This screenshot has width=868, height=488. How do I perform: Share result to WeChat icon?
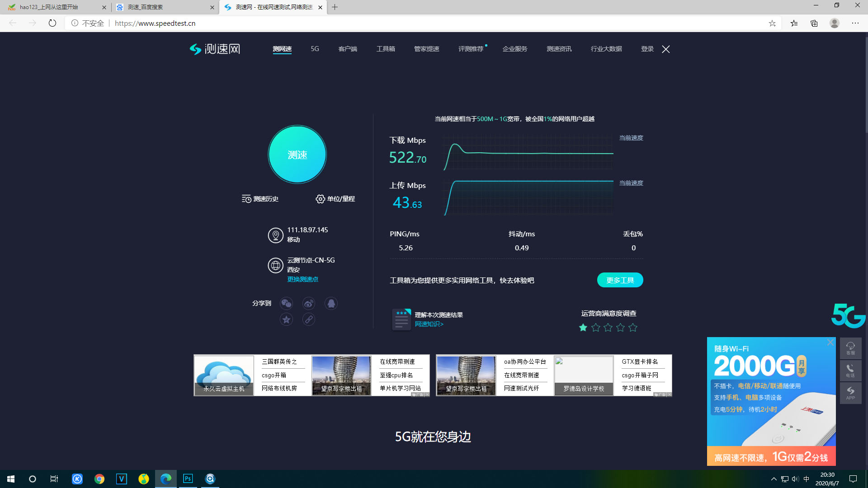[x=286, y=303]
